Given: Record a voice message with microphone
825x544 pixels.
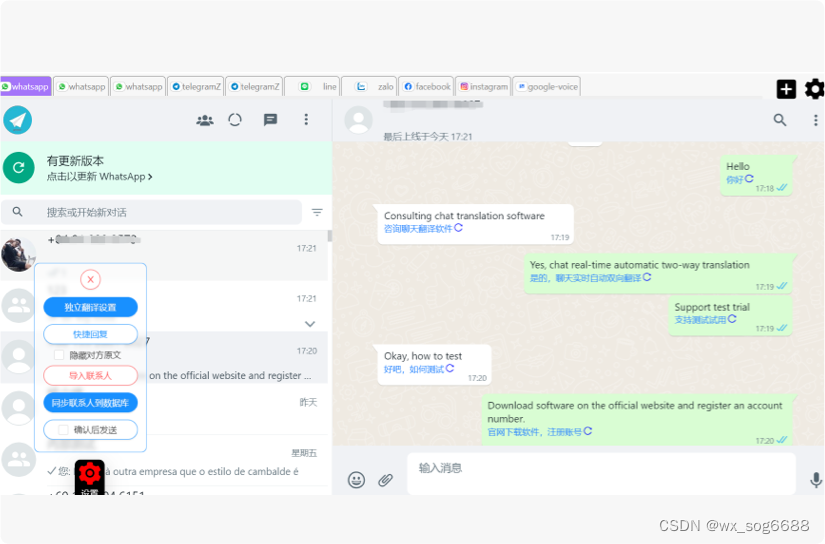Looking at the screenshot, I should tap(816, 480).
